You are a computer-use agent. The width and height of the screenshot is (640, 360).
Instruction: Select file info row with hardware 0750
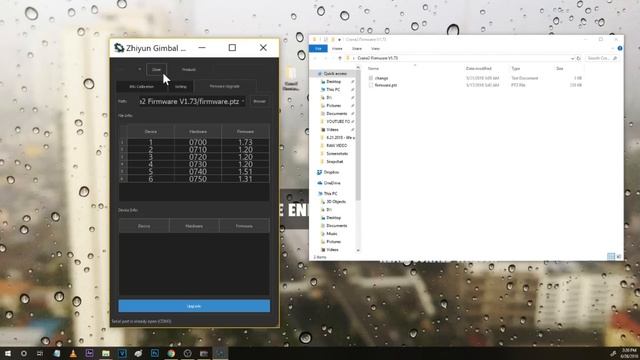pyautogui.click(x=194, y=179)
